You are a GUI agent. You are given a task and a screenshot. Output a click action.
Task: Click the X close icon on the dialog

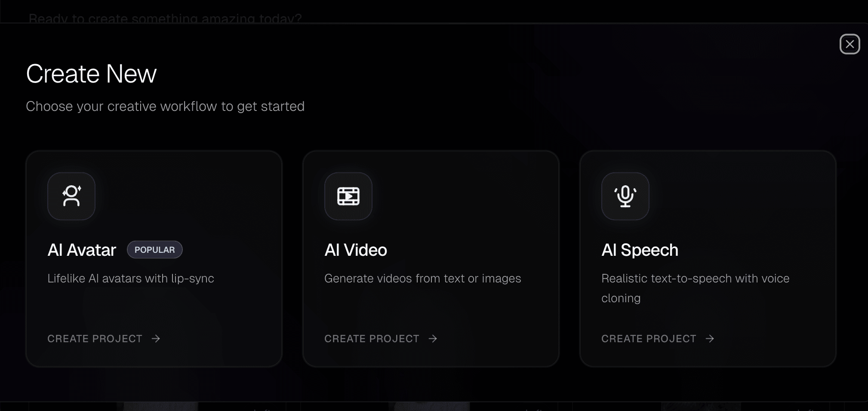[x=849, y=44]
